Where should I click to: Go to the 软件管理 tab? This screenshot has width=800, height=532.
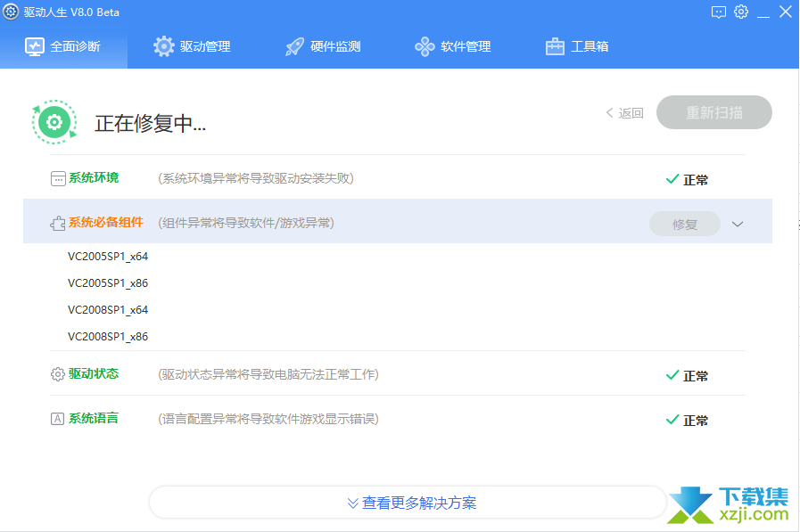tap(452, 46)
